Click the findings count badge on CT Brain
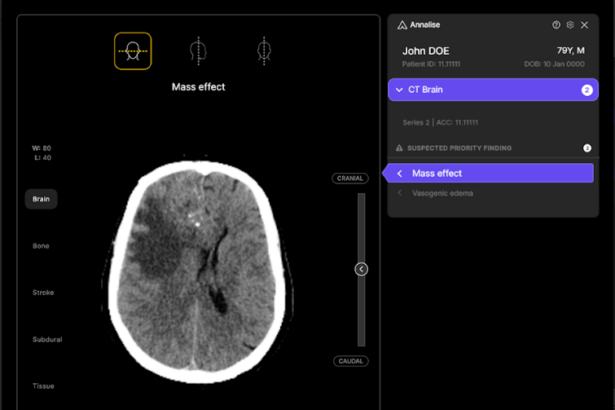This screenshot has height=410, width=615. tap(587, 90)
